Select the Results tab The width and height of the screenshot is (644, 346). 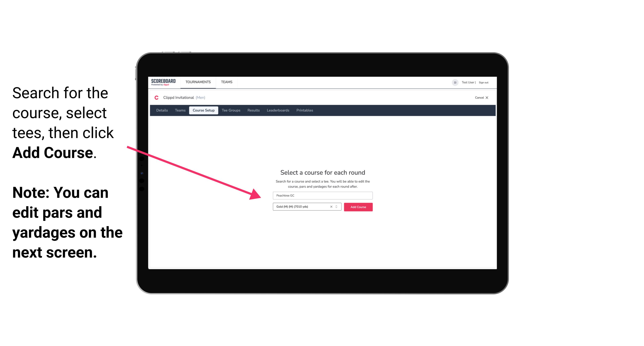pos(253,110)
